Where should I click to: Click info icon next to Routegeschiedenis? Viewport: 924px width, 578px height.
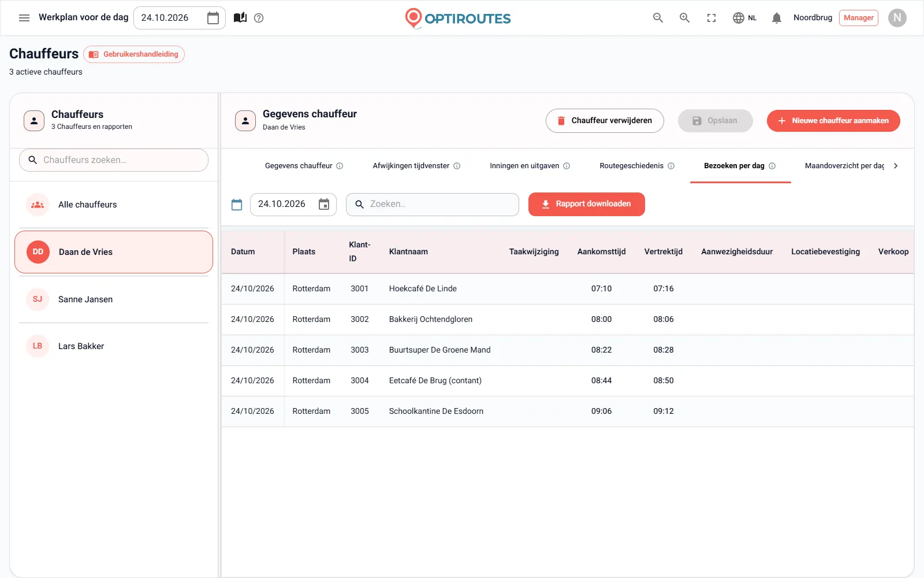coord(671,166)
